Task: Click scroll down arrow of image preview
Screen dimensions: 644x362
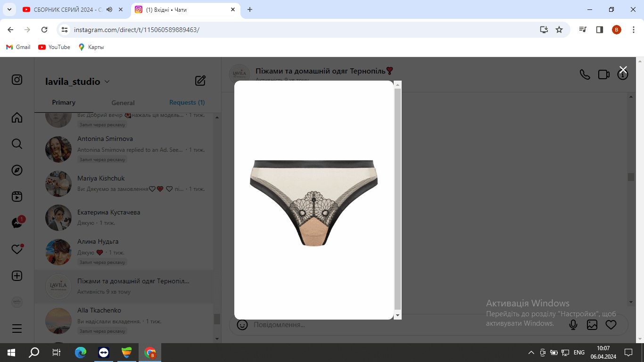Action: [397, 315]
